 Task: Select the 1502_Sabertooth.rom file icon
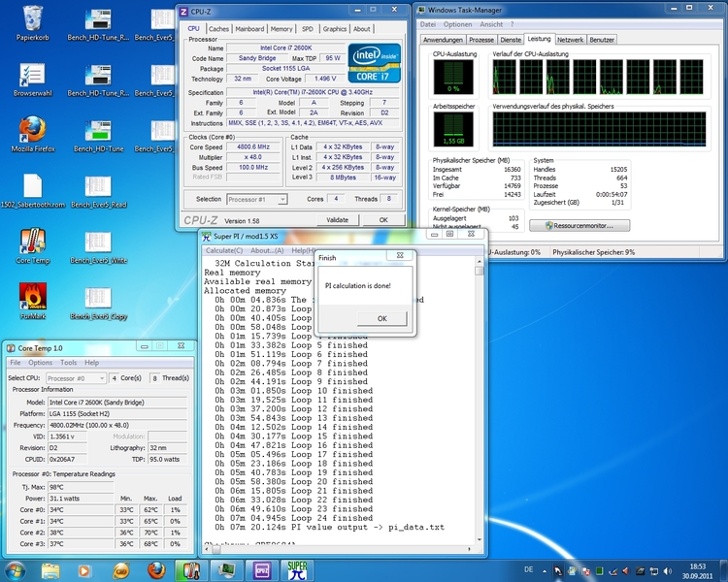click(x=32, y=191)
